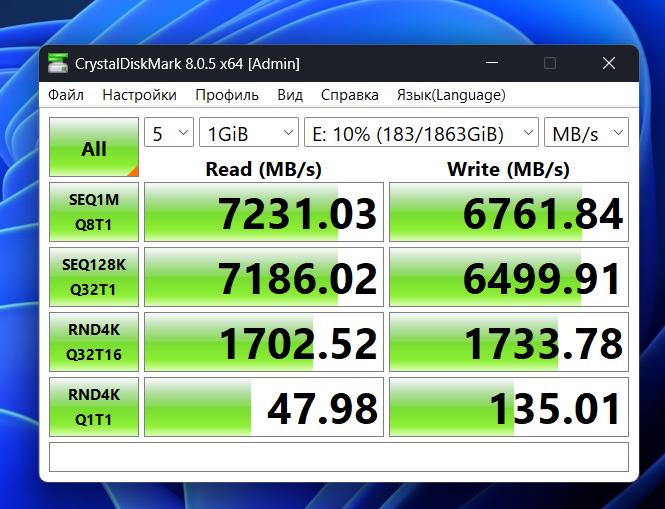Run the RND4K Q1T1 test
Screen dimensions: 665x509
(94, 407)
